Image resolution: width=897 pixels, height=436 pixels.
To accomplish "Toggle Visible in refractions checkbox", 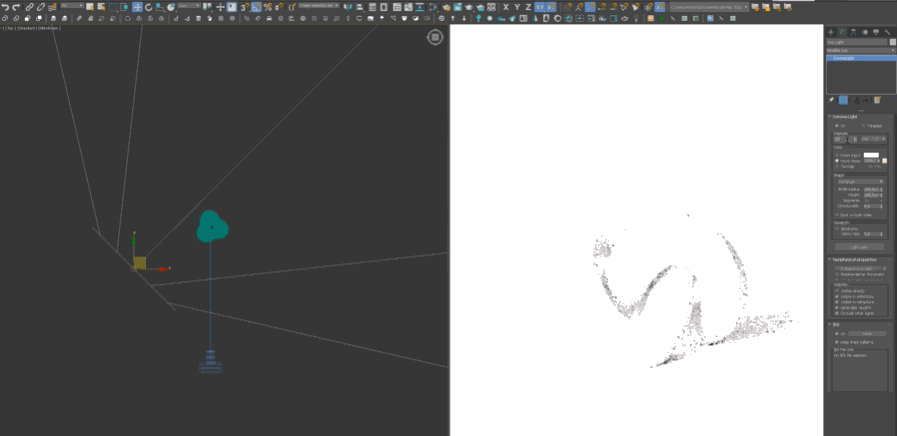I will (838, 302).
